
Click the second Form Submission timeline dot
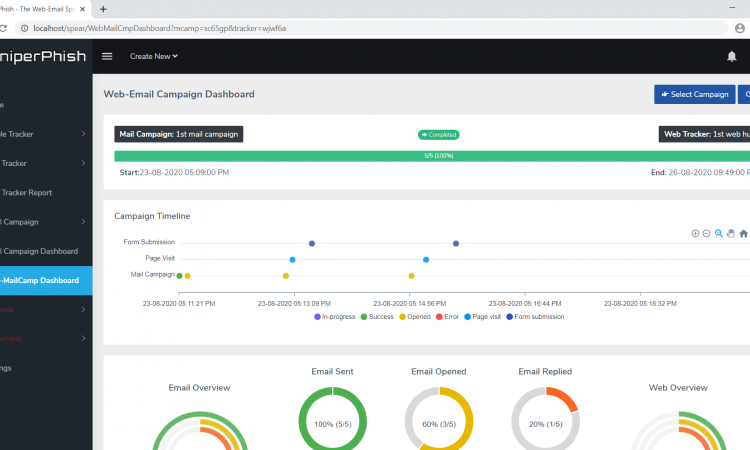[456, 243]
